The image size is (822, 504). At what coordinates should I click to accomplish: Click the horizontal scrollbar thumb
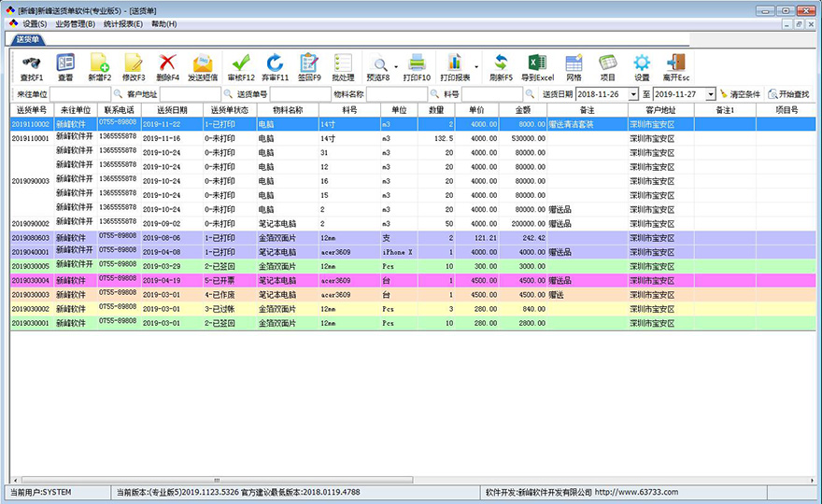(x=217, y=480)
